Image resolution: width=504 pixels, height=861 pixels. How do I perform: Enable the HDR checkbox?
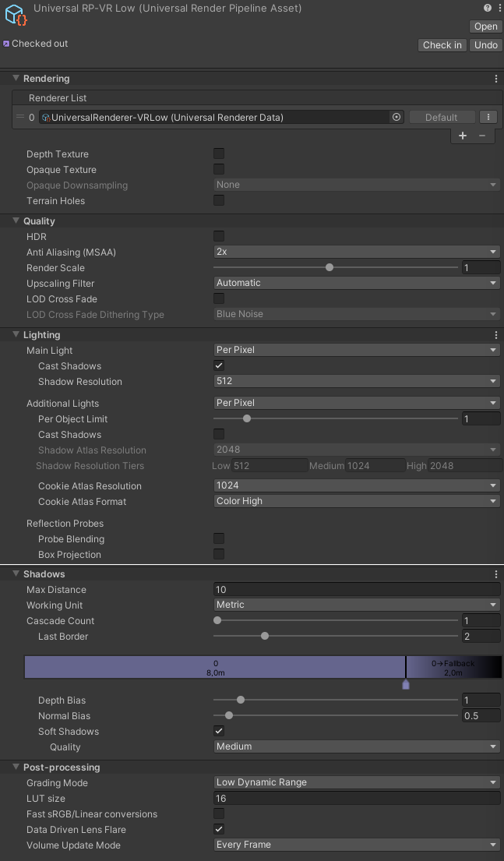tap(218, 235)
